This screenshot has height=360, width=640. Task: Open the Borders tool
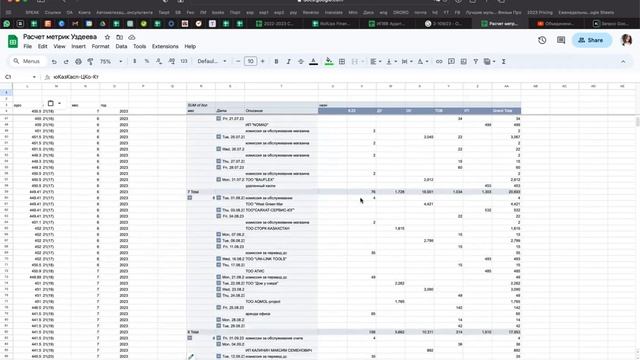pyautogui.click(x=342, y=61)
